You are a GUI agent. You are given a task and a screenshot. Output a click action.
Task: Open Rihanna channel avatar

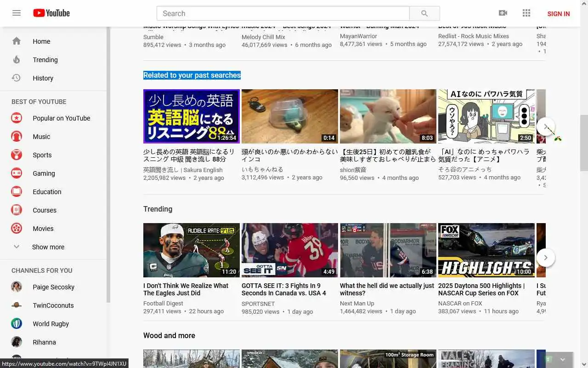point(17,342)
